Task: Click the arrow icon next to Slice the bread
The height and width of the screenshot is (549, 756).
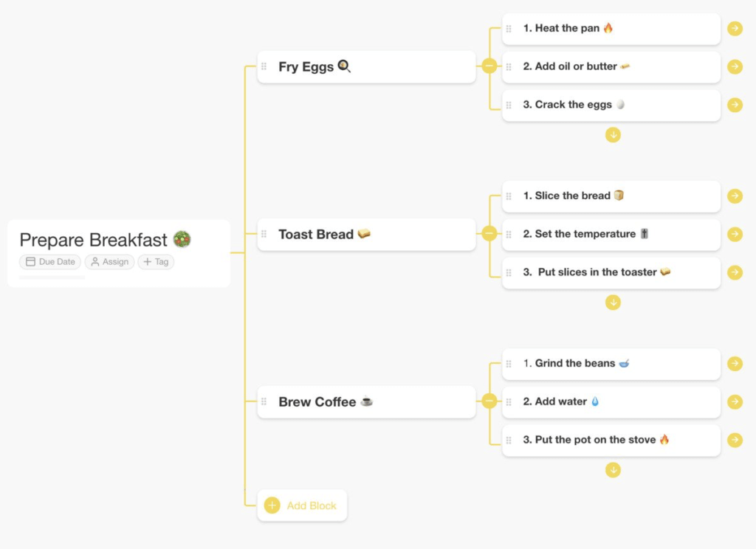Action: (735, 196)
